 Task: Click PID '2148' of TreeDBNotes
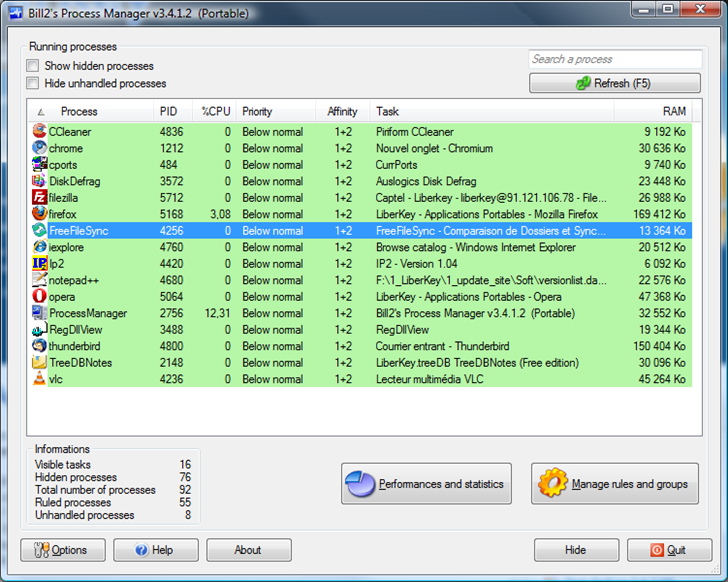[x=171, y=362]
